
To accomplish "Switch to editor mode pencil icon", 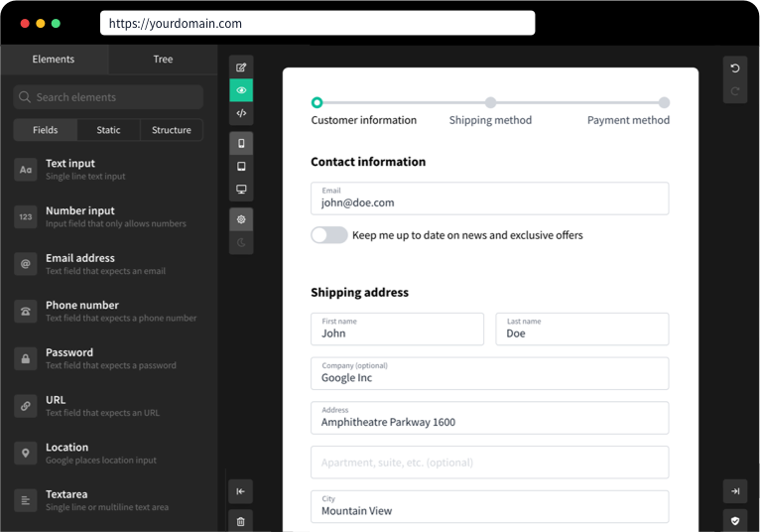I will pyautogui.click(x=241, y=67).
